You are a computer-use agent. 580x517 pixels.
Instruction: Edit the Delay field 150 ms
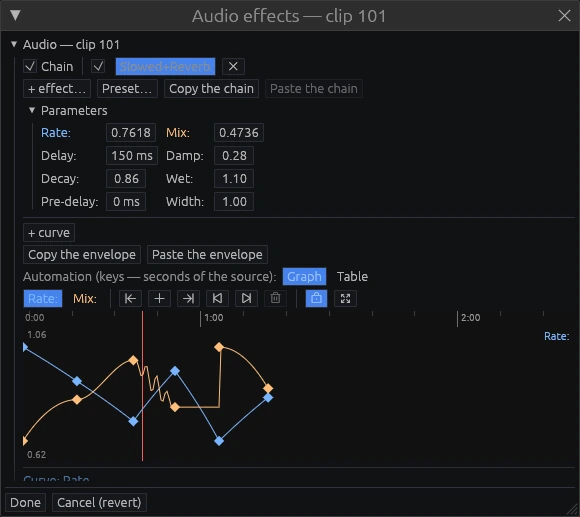tap(132, 155)
